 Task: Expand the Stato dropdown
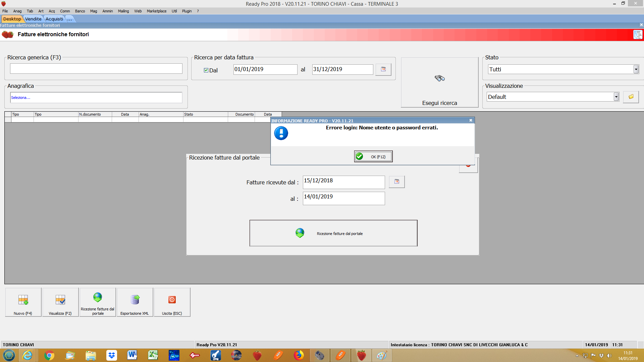tap(636, 69)
